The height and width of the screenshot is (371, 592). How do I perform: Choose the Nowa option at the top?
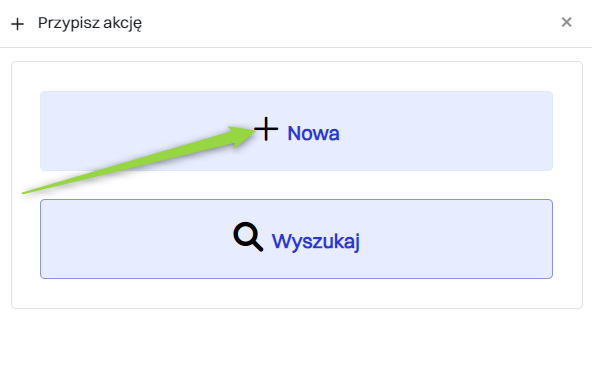point(296,131)
